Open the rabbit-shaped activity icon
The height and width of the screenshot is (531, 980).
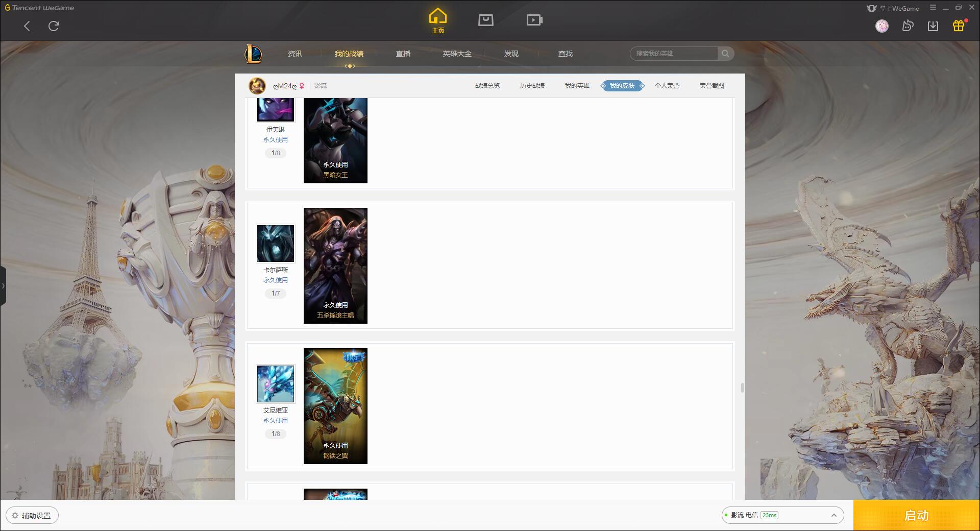(x=908, y=26)
